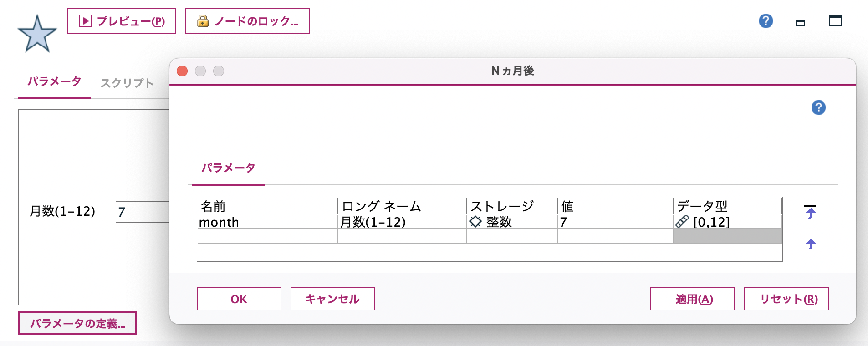Click the help icon inside the Nヵ月後 dialog

[819, 107]
